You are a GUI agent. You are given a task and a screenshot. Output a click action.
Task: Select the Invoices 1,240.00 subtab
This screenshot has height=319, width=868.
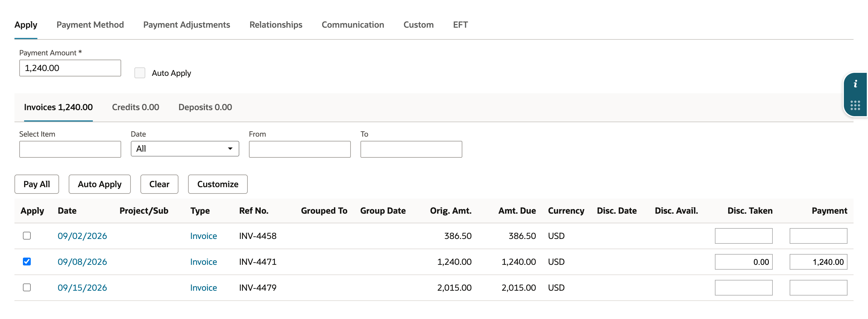point(58,107)
